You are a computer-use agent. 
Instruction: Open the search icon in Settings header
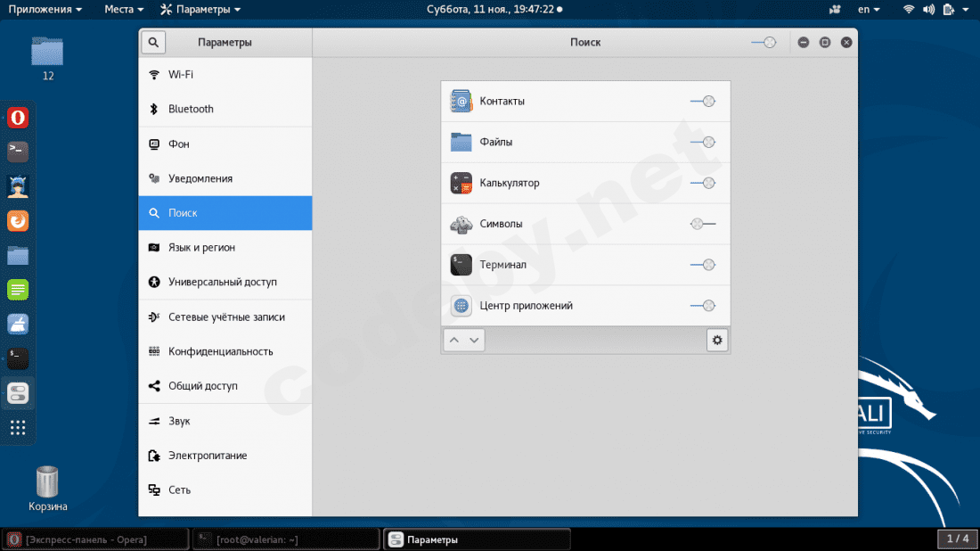(x=153, y=43)
